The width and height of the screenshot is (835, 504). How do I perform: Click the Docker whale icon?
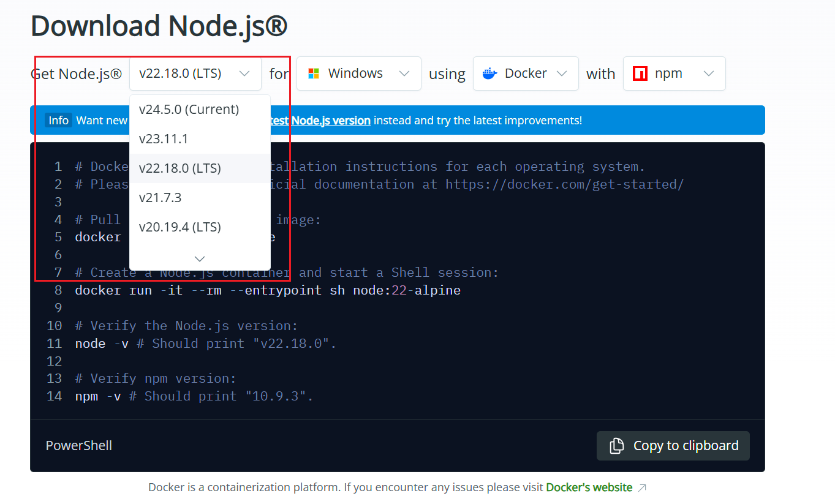pos(490,73)
